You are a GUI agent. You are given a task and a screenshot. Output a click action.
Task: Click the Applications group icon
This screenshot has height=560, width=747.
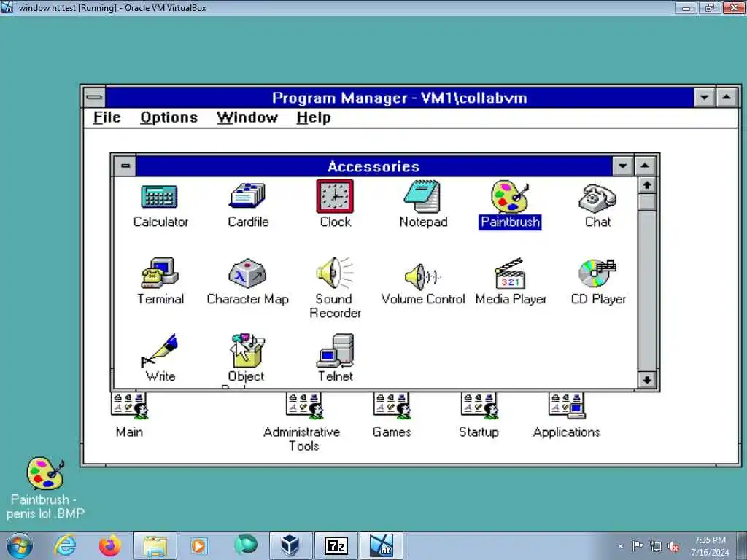pos(566,406)
